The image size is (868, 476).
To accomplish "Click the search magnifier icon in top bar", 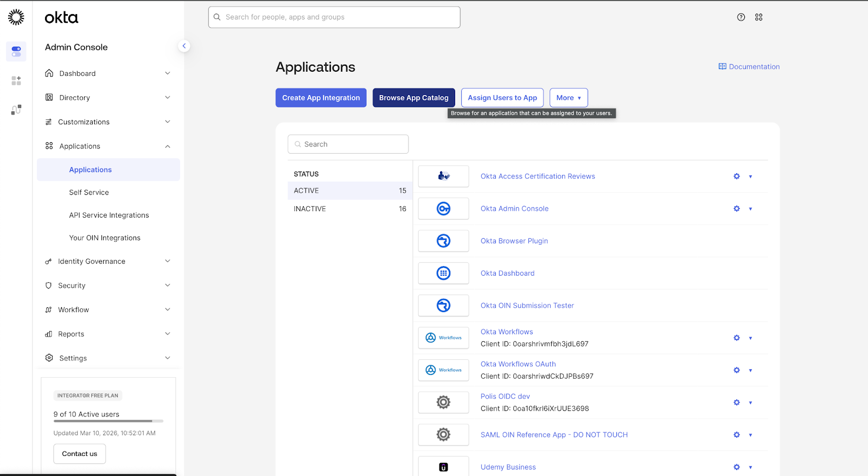I will click(217, 17).
